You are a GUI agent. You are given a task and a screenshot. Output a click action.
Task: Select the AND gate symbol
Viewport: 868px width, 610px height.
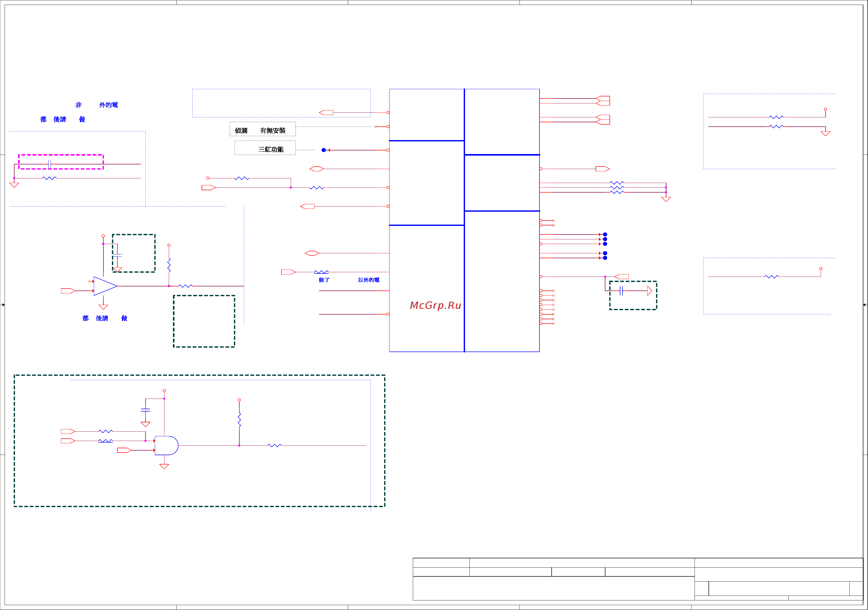pyautogui.click(x=166, y=446)
